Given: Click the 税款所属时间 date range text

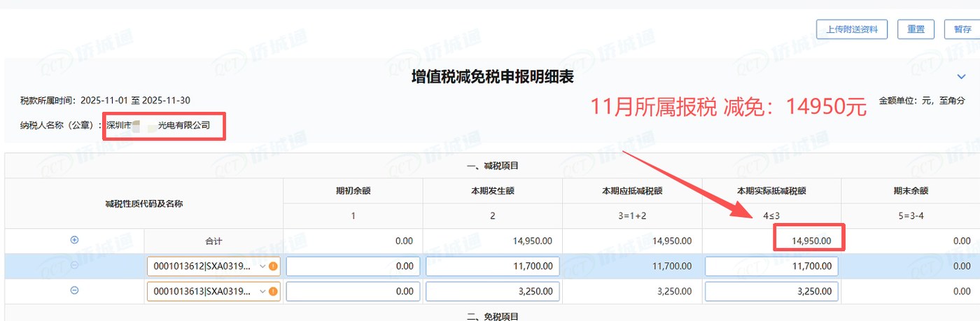Looking at the screenshot, I should coord(135,101).
